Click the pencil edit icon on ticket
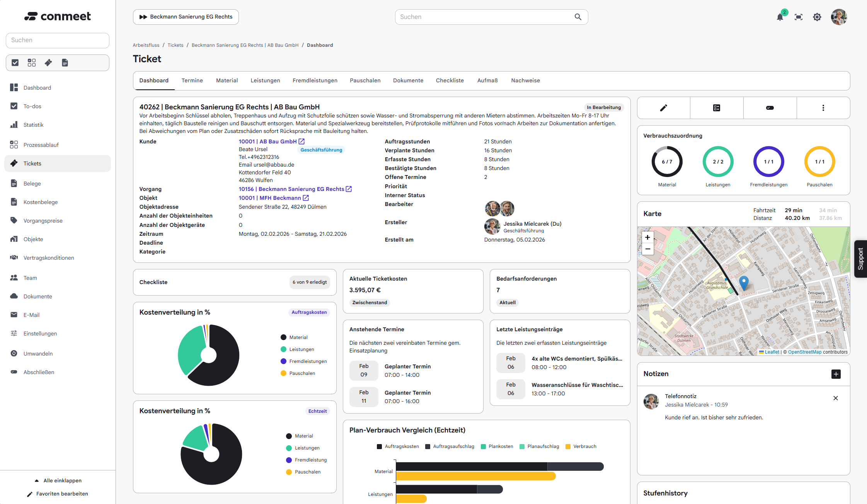The image size is (867, 504). [x=663, y=108]
